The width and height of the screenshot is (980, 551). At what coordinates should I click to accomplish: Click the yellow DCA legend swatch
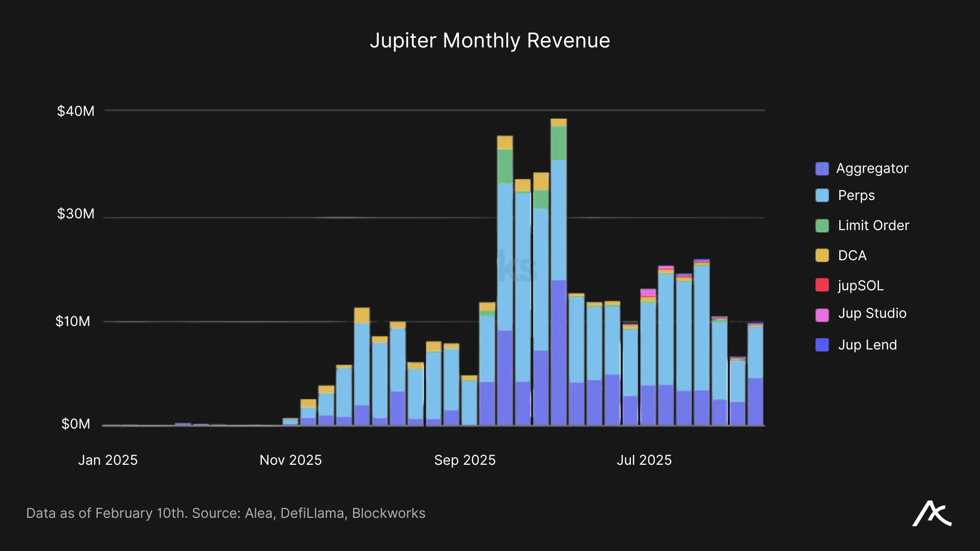point(822,256)
